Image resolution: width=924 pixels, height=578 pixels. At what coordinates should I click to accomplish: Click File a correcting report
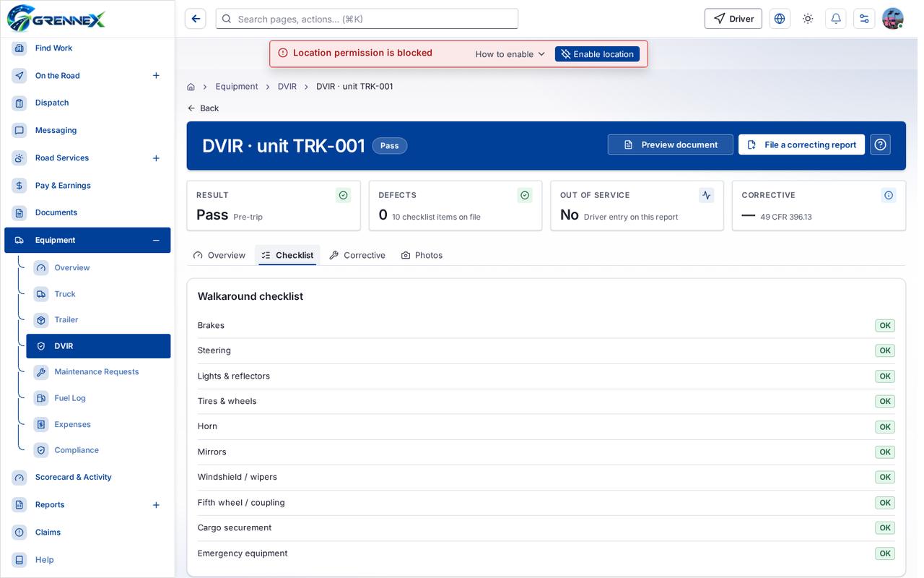click(801, 144)
